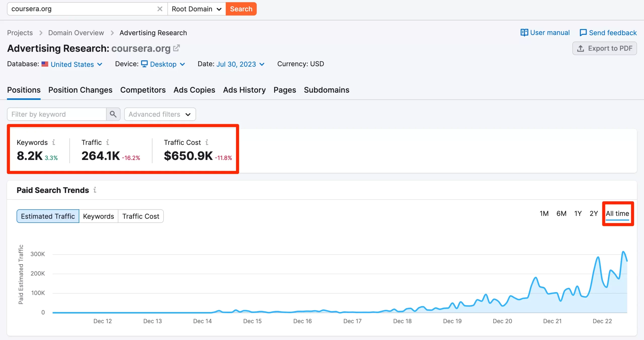Image resolution: width=644 pixels, height=340 pixels.
Task: Click Export to PDF button
Action: [x=605, y=48]
